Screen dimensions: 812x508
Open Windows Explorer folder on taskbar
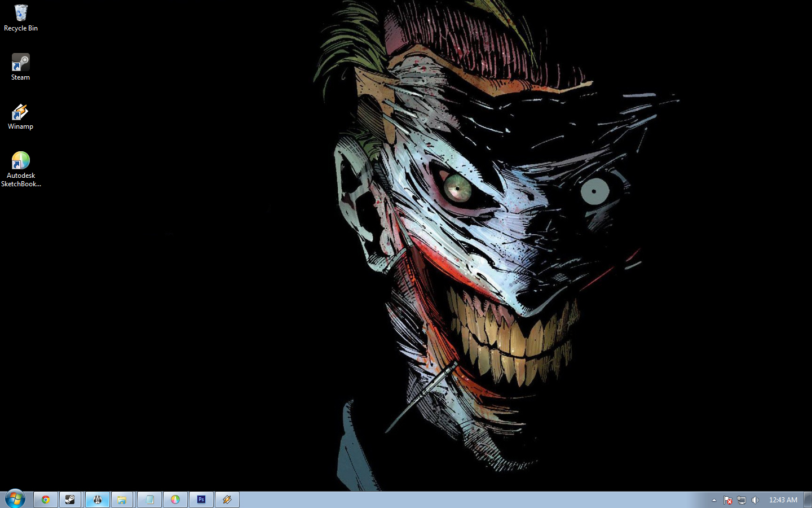pyautogui.click(x=122, y=500)
